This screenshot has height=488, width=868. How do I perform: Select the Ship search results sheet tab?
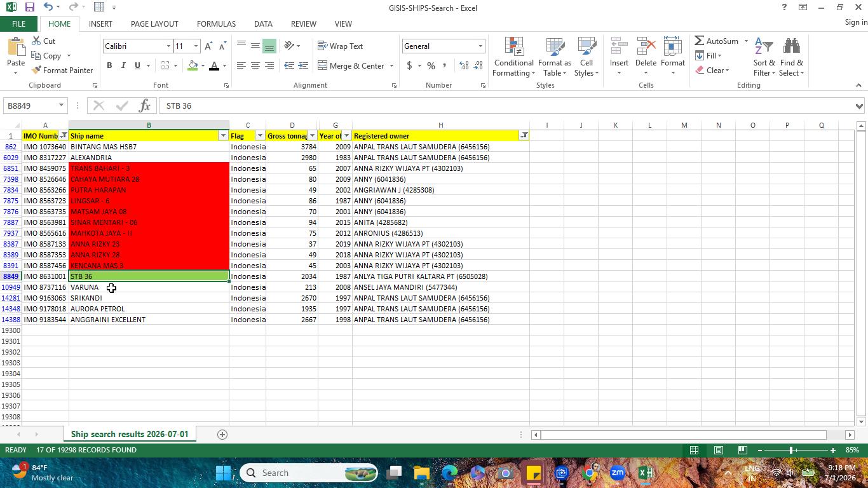130,434
